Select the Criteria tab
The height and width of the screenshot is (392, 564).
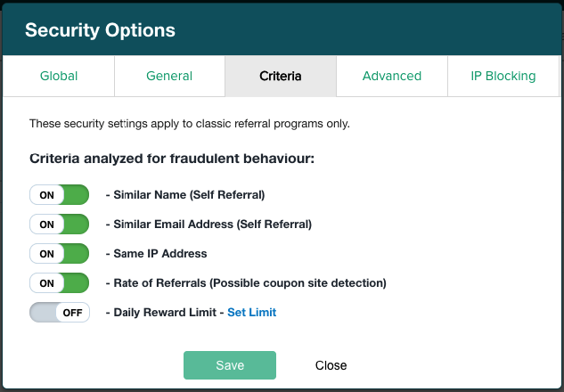pyautogui.click(x=280, y=76)
